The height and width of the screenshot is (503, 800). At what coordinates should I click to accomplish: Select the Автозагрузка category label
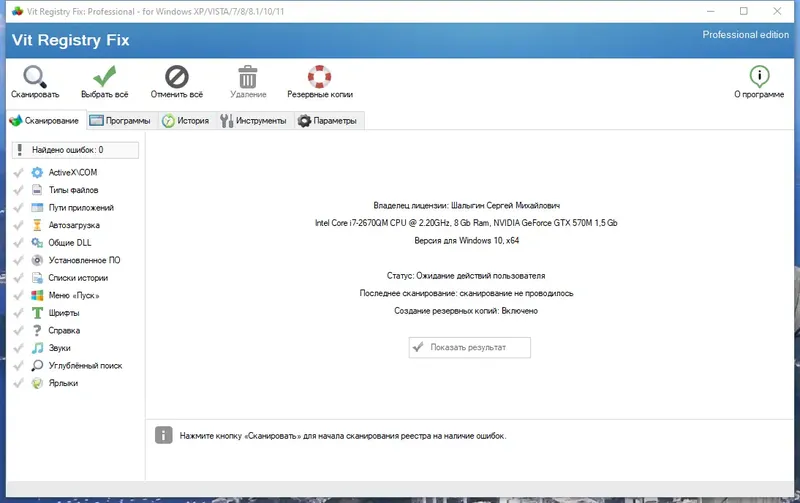click(74, 225)
